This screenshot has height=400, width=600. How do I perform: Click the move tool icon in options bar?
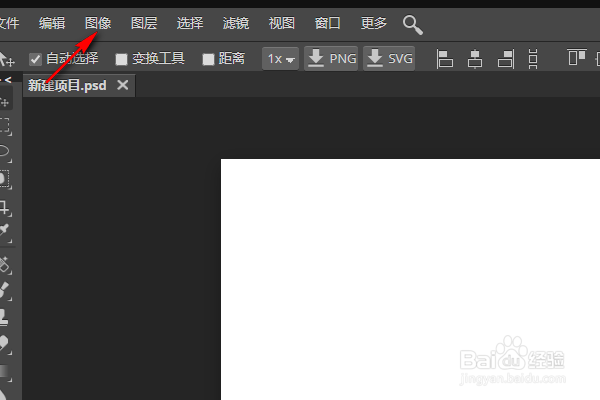tap(7, 59)
